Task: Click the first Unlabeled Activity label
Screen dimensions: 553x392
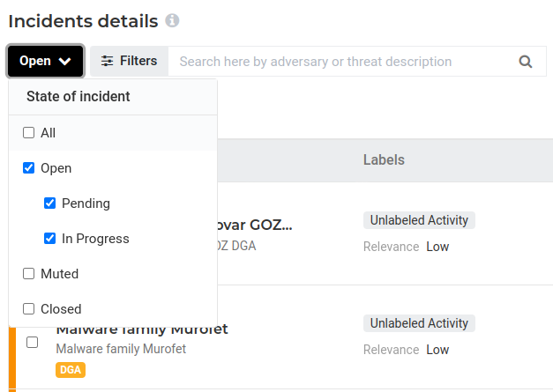Action: (x=419, y=220)
